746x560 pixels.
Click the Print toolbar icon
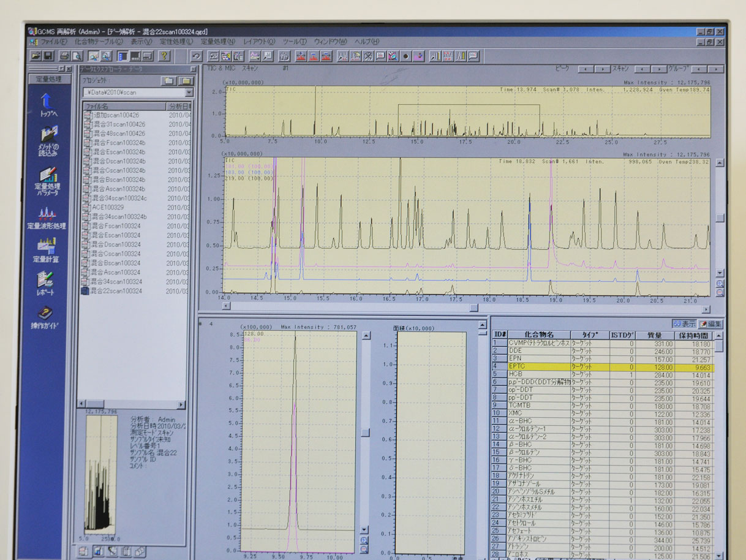click(65, 56)
